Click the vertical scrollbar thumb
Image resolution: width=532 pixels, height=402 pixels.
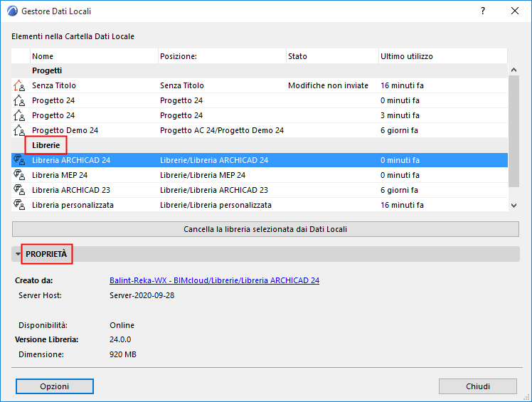(x=514, y=131)
